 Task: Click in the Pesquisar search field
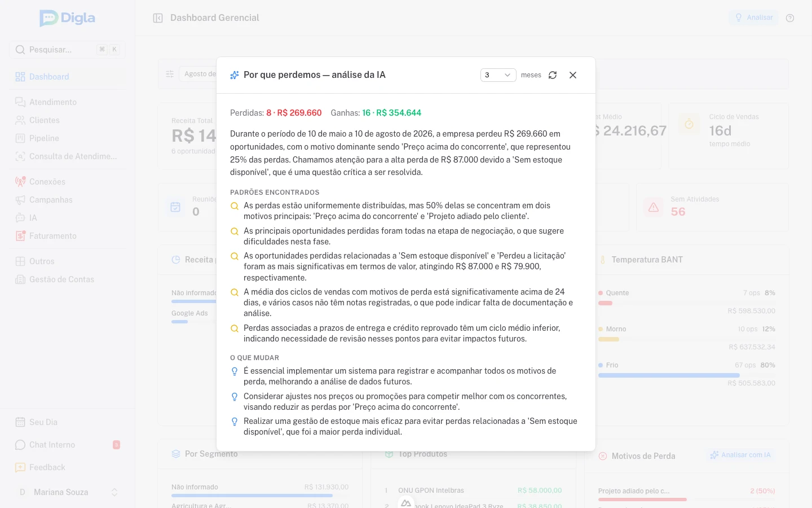point(67,50)
